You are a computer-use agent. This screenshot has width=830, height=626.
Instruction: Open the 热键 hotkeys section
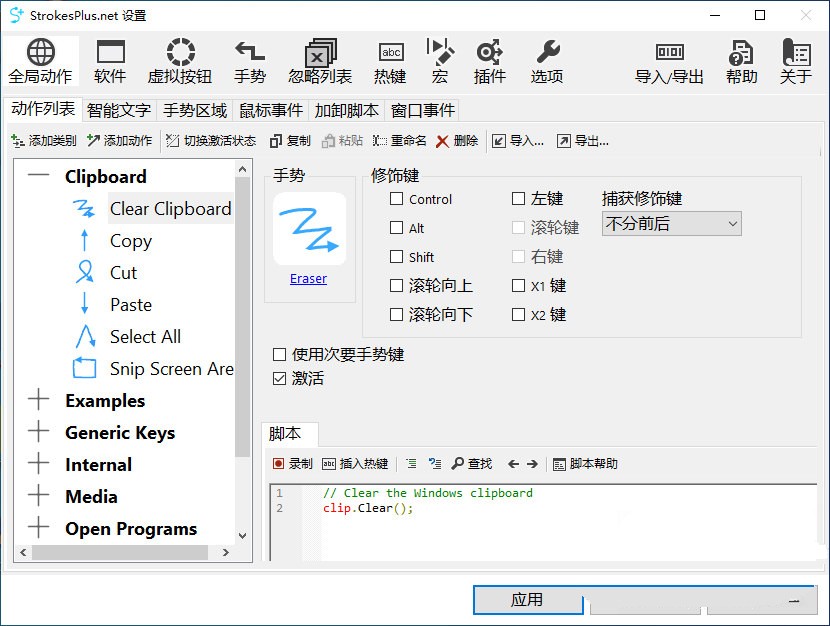[390, 61]
